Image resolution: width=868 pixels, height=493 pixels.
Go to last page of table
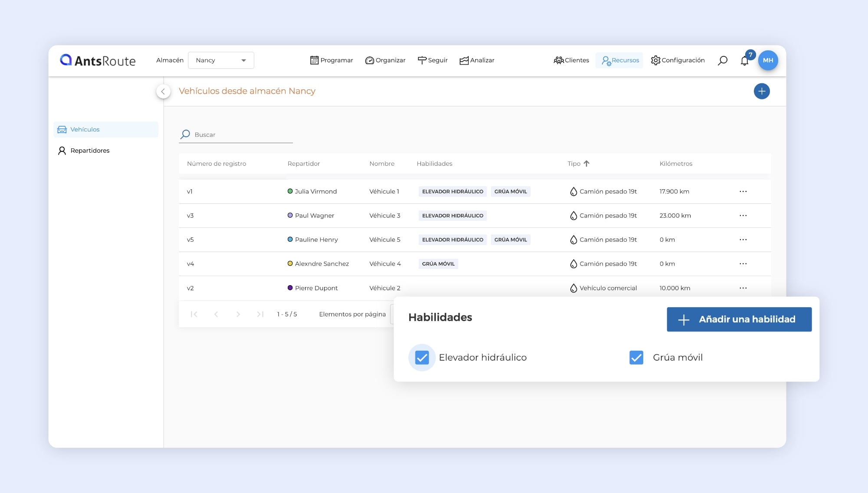click(x=260, y=314)
